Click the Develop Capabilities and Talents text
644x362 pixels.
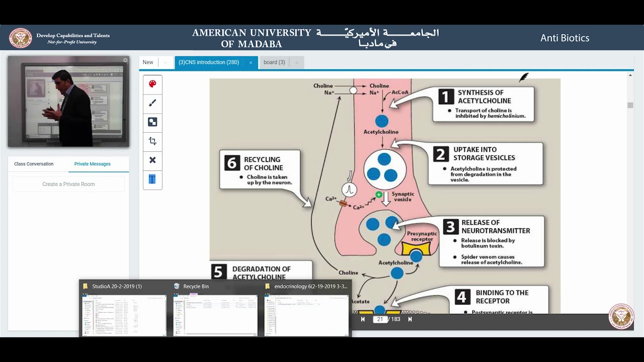tap(73, 36)
